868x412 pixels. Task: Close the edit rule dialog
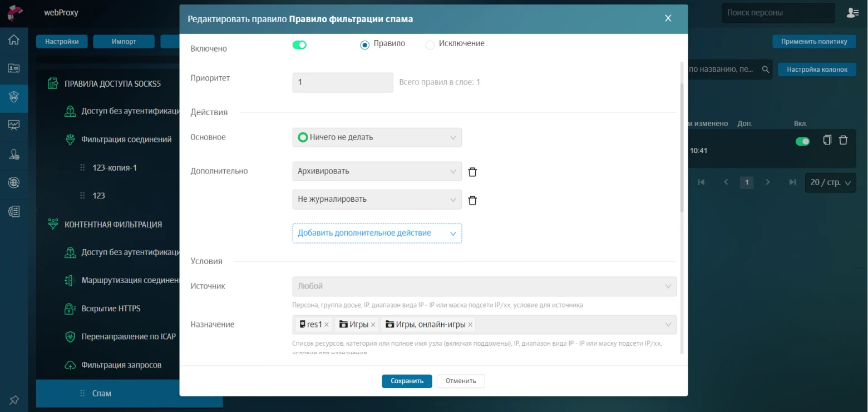pyautogui.click(x=668, y=18)
